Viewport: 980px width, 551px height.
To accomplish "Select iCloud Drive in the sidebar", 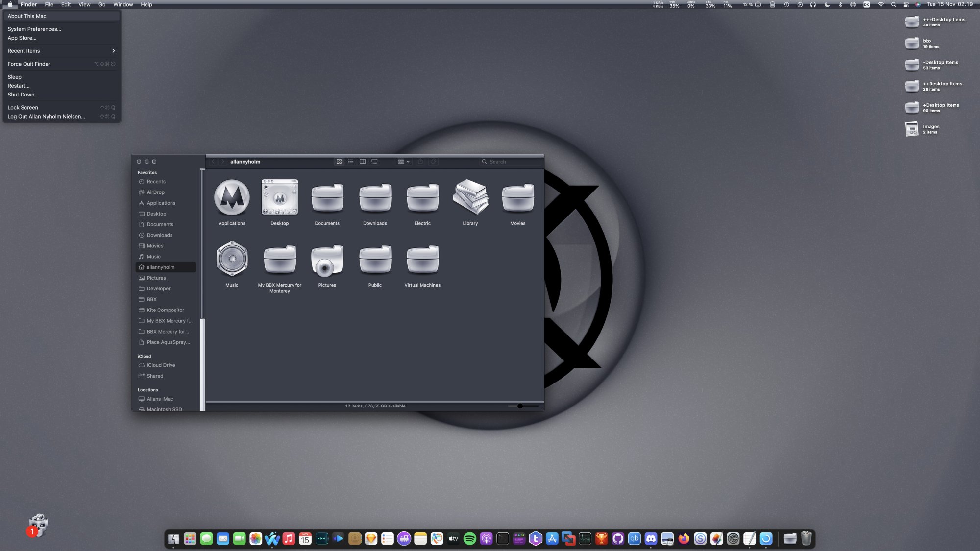I will pyautogui.click(x=161, y=365).
